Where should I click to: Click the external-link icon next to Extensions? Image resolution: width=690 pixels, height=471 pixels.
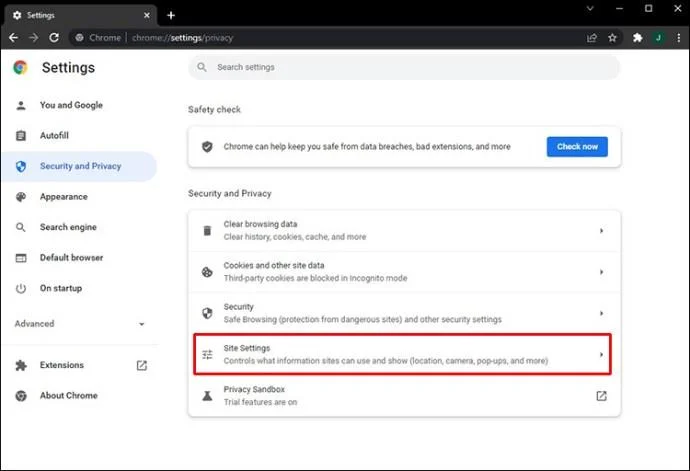click(142, 365)
